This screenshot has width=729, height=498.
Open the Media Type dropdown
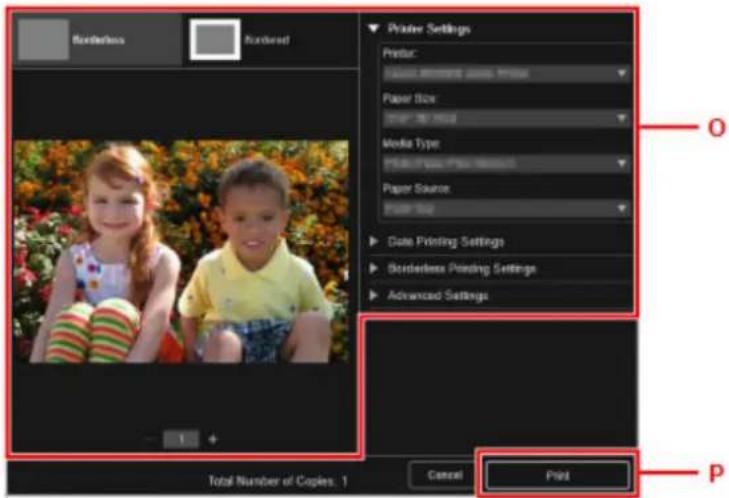tap(506, 163)
